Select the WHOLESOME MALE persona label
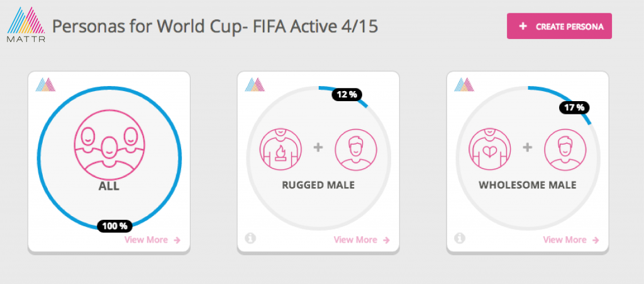This screenshot has width=644, height=284. coord(527,185)
